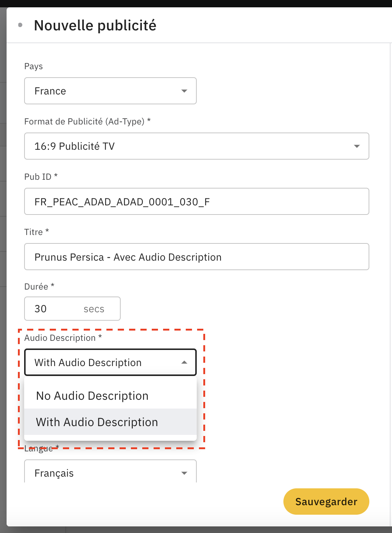392x533 pixels.
Task: Click the Nouvelle publicité dialog title
Action: tap(95, 25)
